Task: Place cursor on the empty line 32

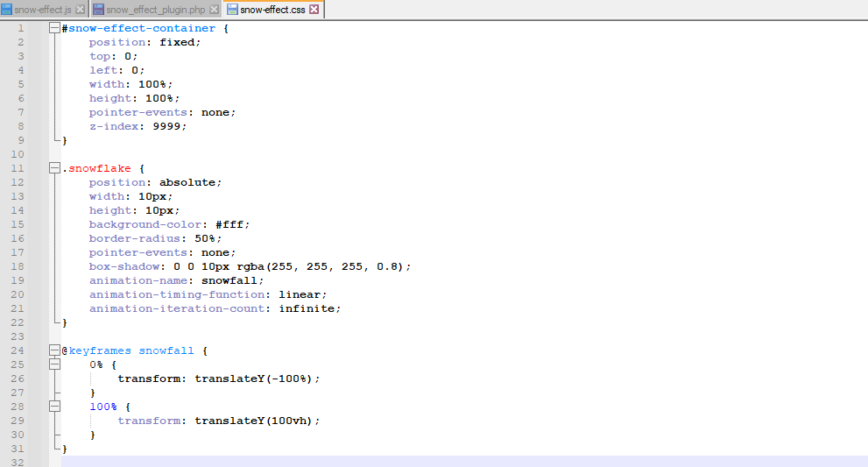Action: (350, 462)
